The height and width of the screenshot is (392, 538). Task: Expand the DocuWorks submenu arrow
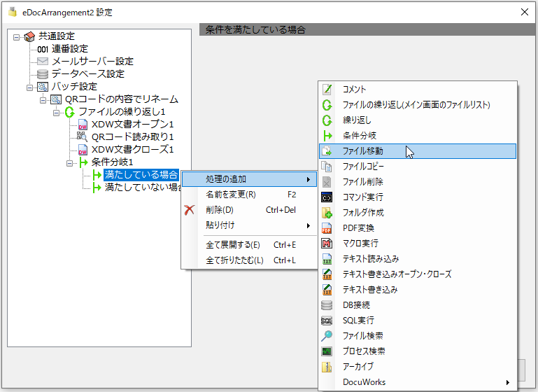coord(508,382)
